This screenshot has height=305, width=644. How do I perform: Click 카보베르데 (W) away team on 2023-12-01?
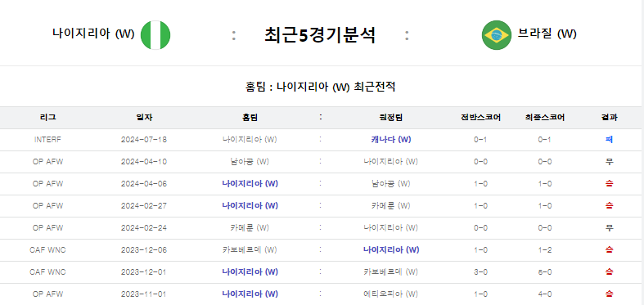pyautogui.click(x=391, y=272)
